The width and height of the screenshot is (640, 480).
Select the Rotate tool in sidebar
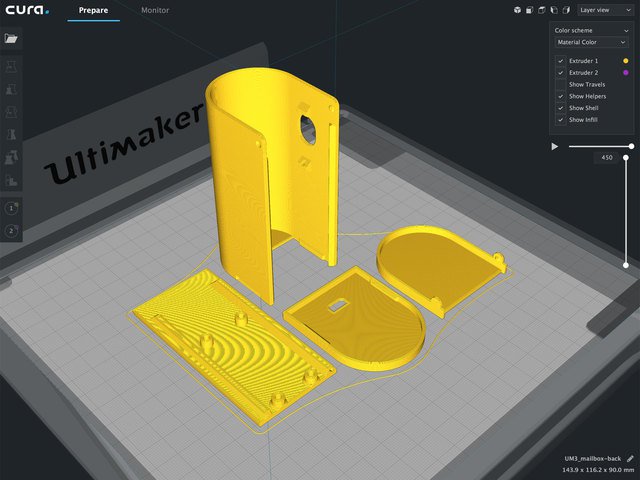click(11, 111)
